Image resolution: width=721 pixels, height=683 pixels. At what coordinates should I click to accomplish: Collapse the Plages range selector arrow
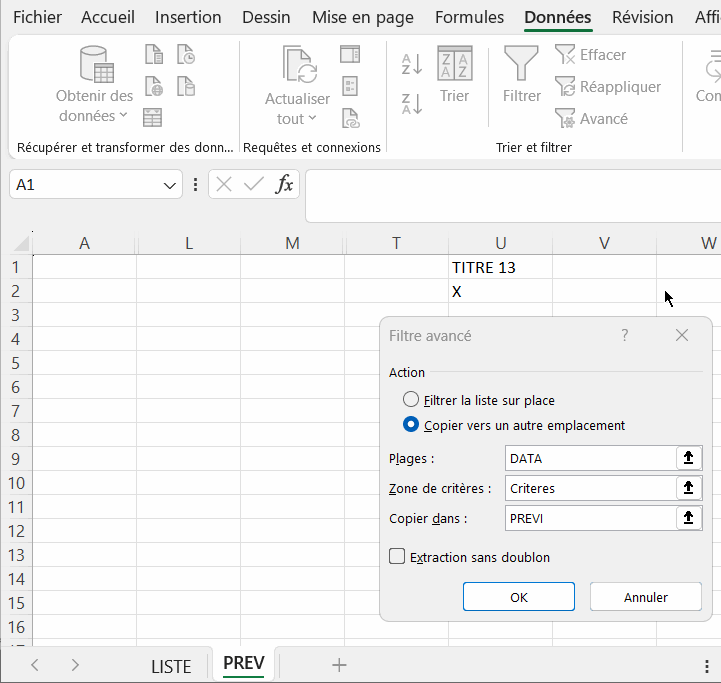(688, 458)
